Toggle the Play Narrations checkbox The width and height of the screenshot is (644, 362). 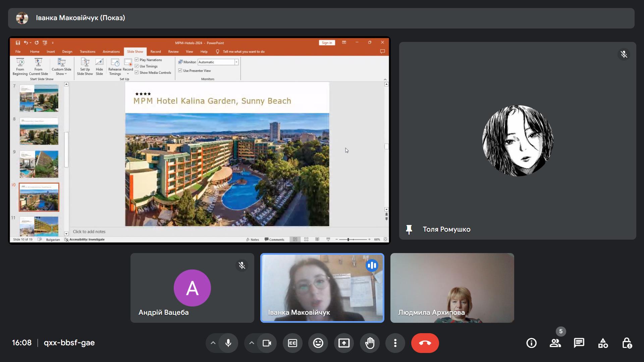coord(137,60)
